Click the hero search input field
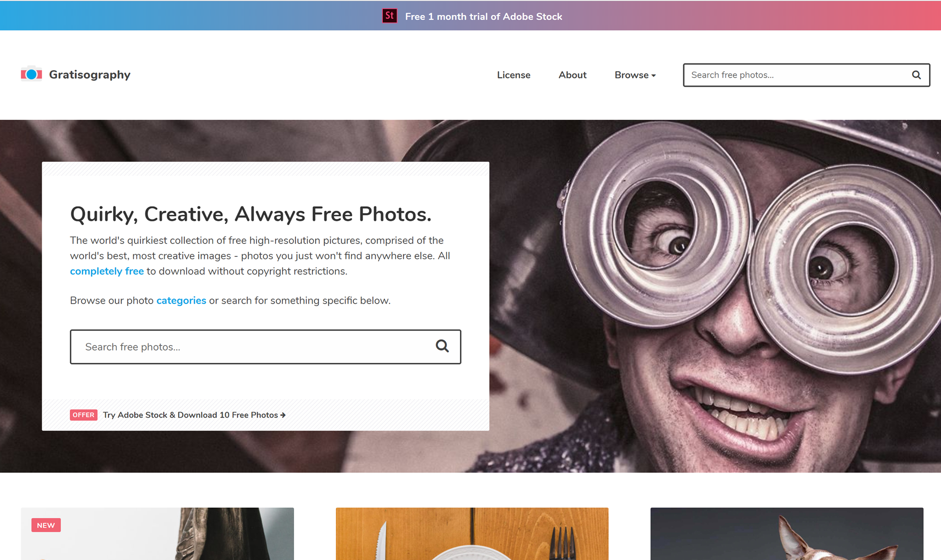The width and height of the screenshot is (941, 560). [x=265, y=346]
